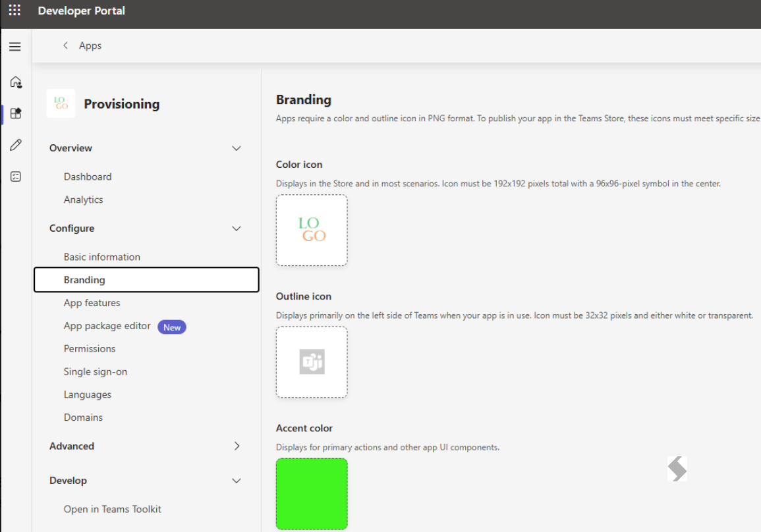Click the Outline icon label
Viewport: 761px width, 532px height.
(x=304, y=296)
